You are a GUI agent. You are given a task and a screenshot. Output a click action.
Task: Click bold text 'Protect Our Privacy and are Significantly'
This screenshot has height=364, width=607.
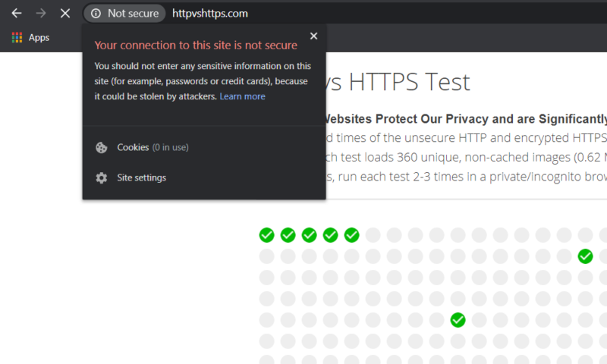[x=491, y=119]
